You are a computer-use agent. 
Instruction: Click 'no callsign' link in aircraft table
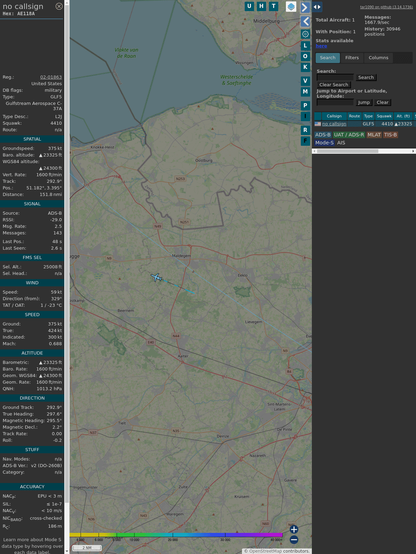(x=334, y=124)
